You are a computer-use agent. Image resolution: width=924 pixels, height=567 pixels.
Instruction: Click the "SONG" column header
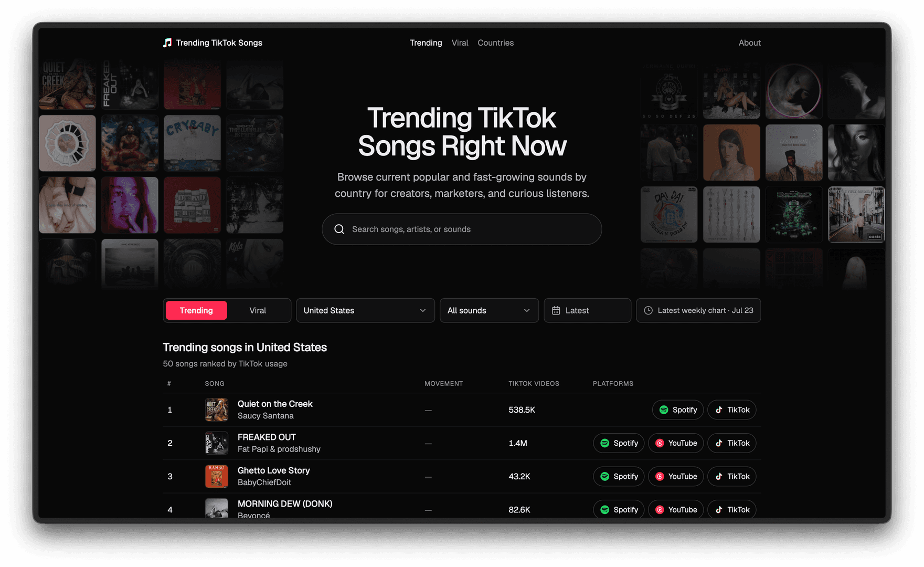click(215, 384)
